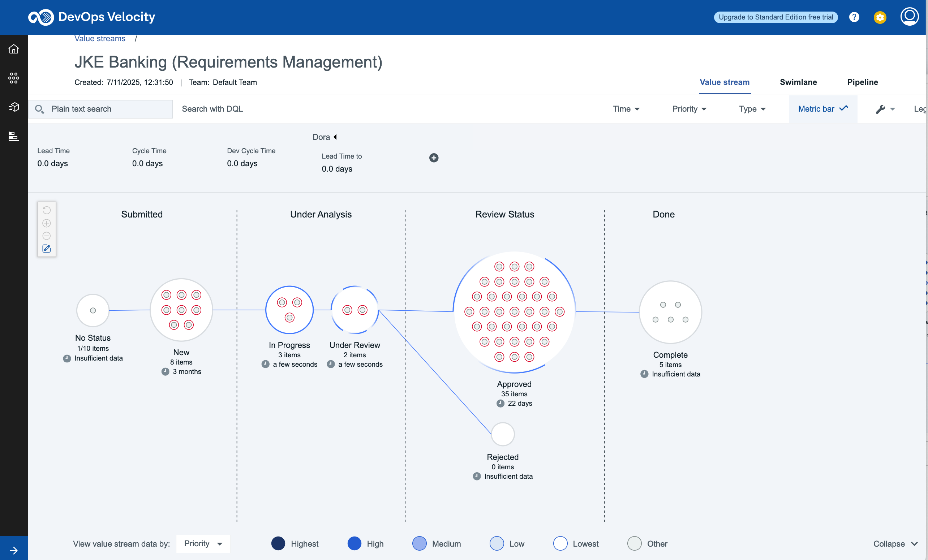
Task: Reset the view with the undo icon
Action: pyautogui.click(x=47, y=210)
